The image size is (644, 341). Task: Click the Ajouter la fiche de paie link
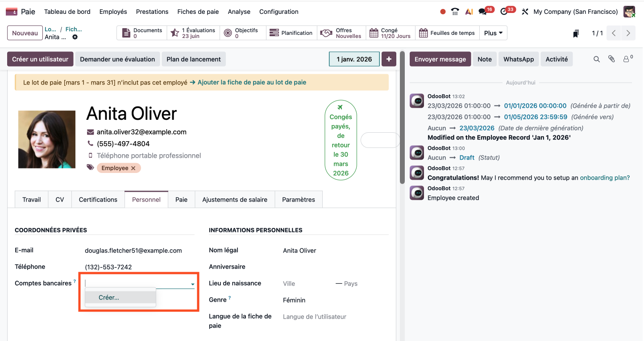click(x=248, y=82)
